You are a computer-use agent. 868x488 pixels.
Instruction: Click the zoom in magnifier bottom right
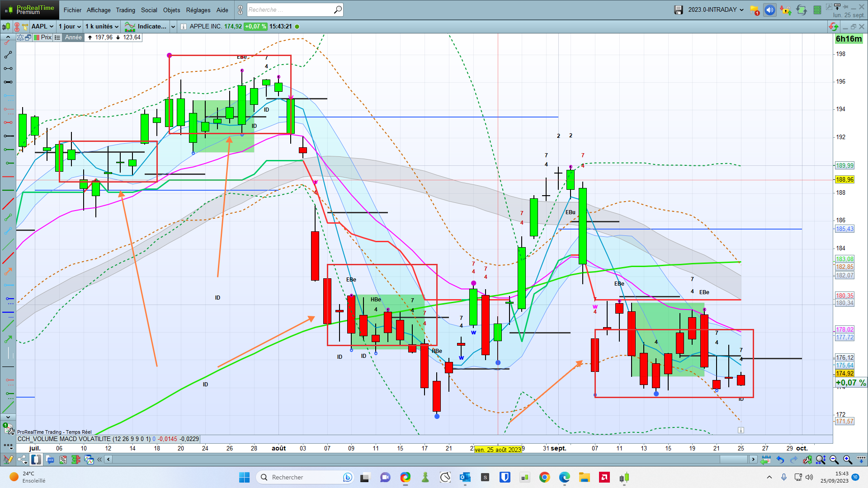coord(848,460)
